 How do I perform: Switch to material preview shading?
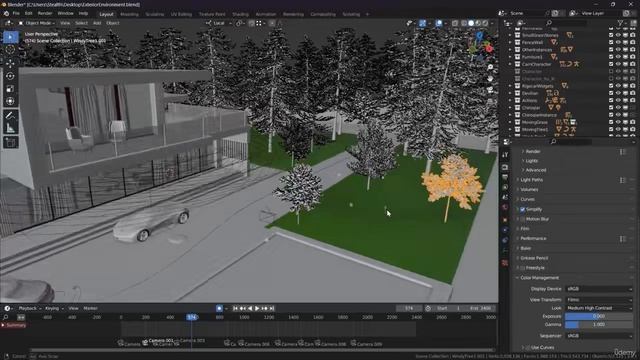point(478,23)
